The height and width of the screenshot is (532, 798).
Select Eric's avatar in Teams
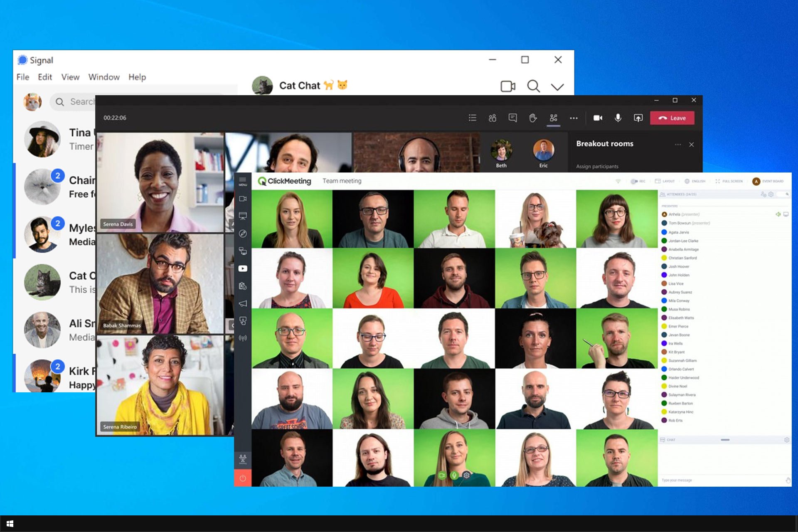pos(544,150)
